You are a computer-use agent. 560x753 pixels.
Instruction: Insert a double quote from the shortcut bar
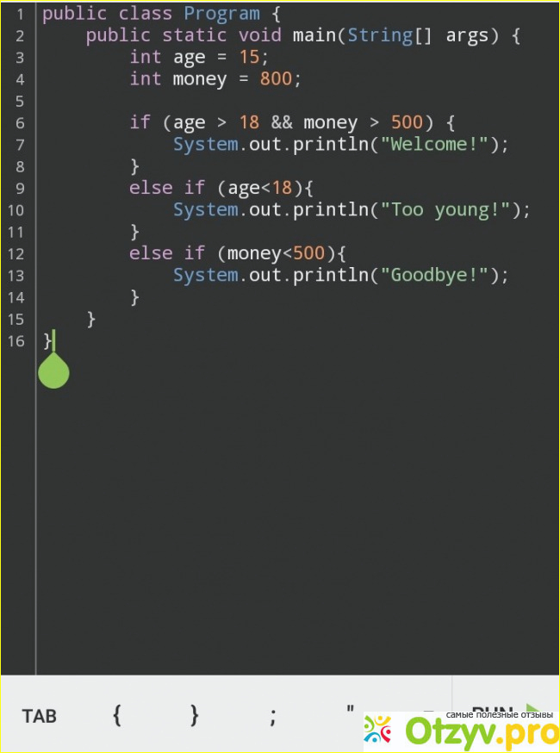click(350, 710)
